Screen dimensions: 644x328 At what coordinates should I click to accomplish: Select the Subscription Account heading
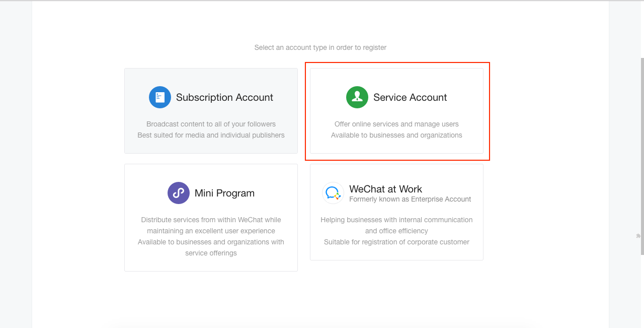224,97
